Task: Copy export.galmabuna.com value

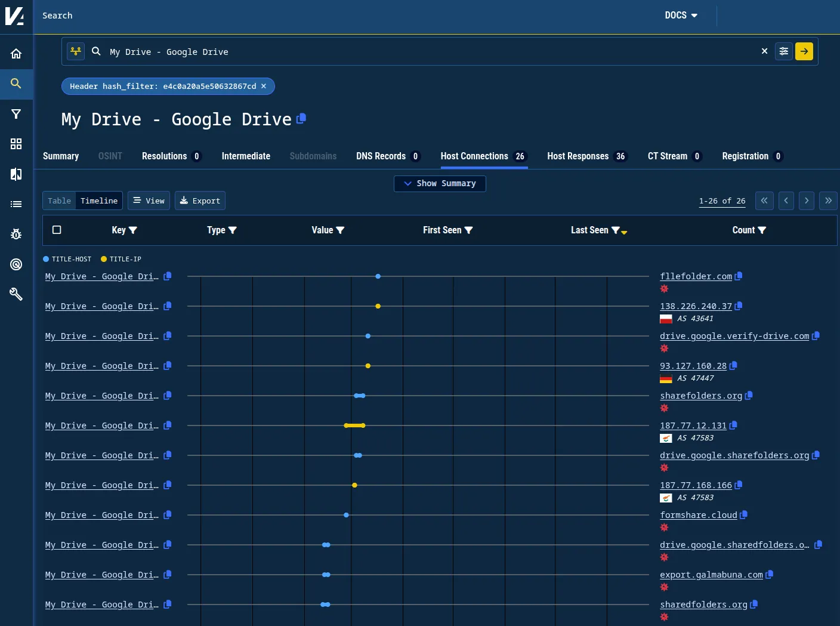Action: click(770, 574)
